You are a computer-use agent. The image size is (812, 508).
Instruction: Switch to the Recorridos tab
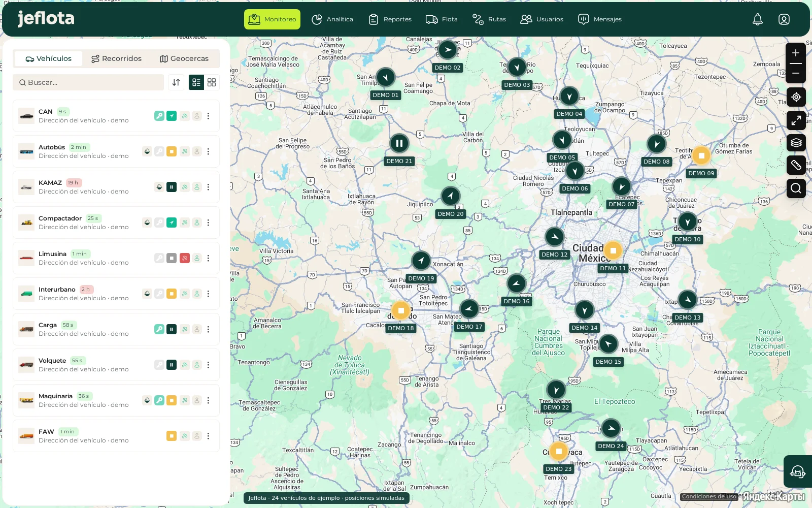coord(116,58)
